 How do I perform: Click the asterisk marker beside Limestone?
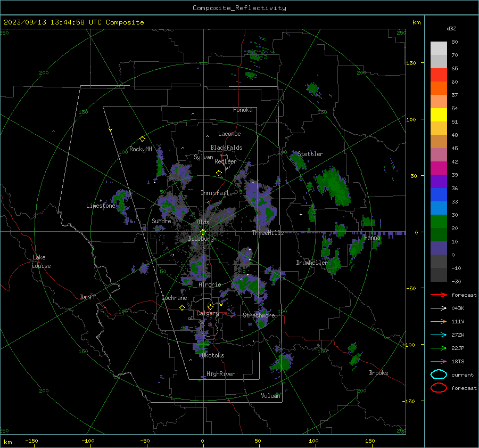coord(101,201)
